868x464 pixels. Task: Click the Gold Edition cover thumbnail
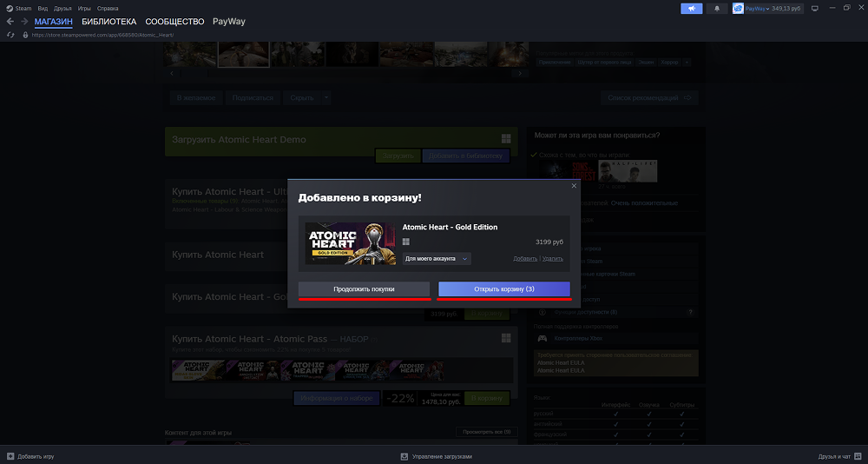351,243
